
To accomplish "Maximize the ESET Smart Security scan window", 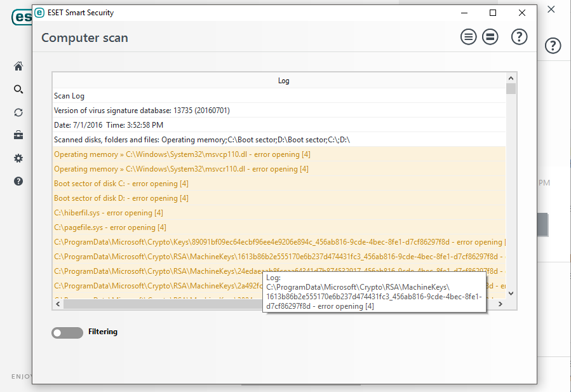I will click(493, 13).
